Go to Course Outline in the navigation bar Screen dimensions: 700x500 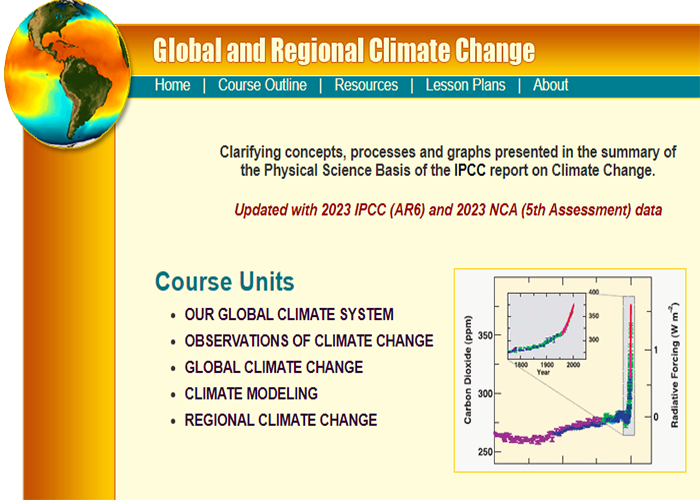[262, 85]
